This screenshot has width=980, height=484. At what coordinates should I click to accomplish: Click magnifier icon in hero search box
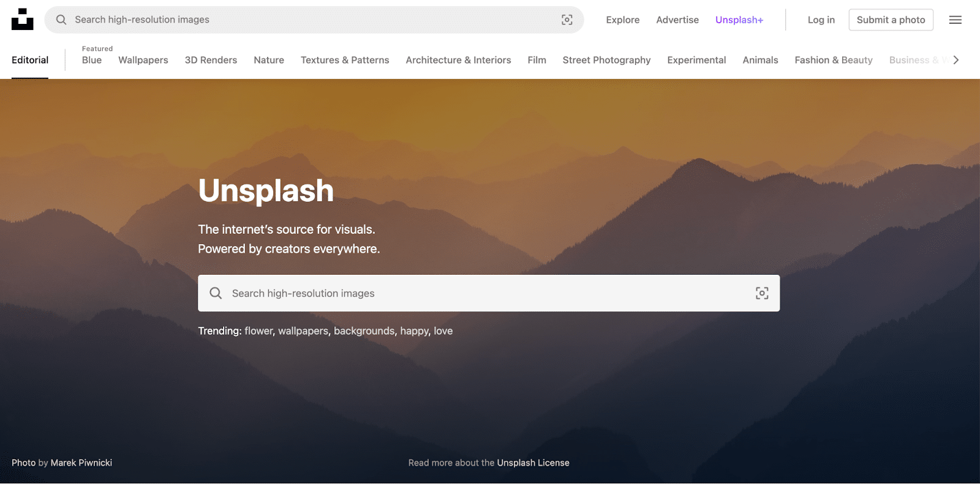[216, 293]
